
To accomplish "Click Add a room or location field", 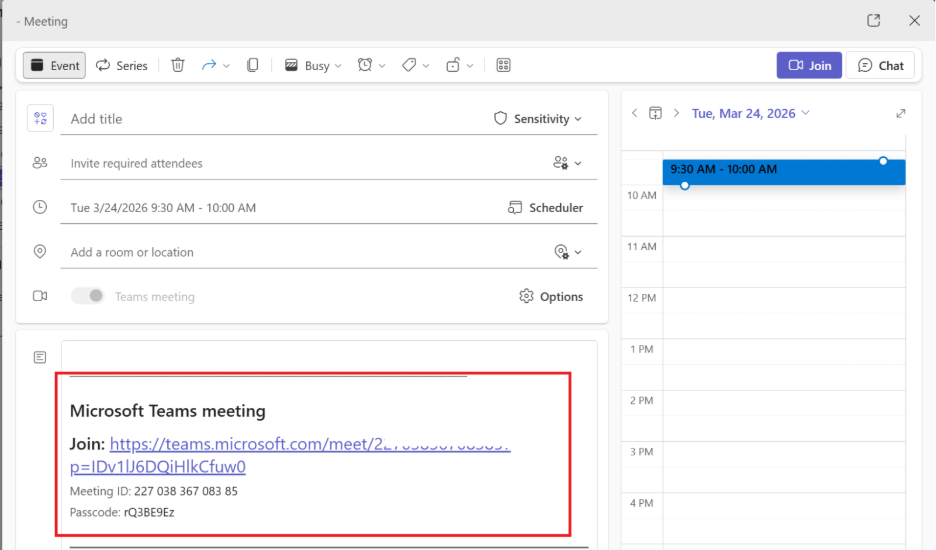I will [304, 252].
